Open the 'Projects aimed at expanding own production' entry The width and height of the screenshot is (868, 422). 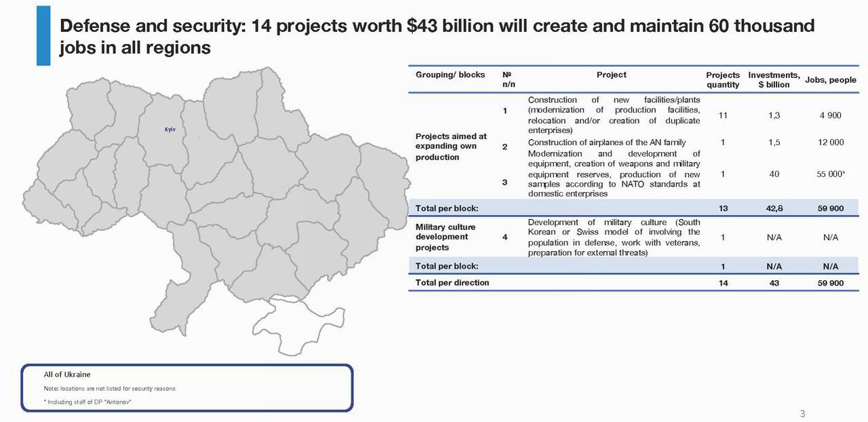[451, 146]
